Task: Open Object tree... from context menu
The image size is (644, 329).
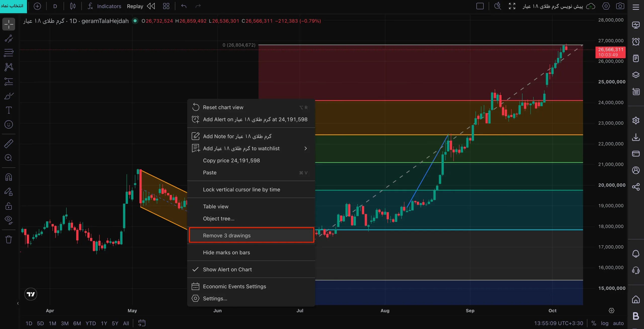Action: pyautogui.click(x=251, y=218)
